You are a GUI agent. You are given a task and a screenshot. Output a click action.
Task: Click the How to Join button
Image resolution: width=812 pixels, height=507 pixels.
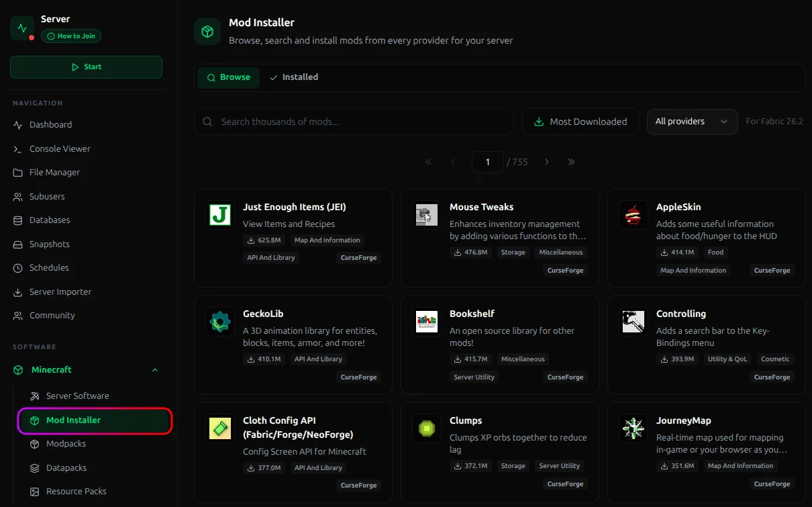(71, 36)
